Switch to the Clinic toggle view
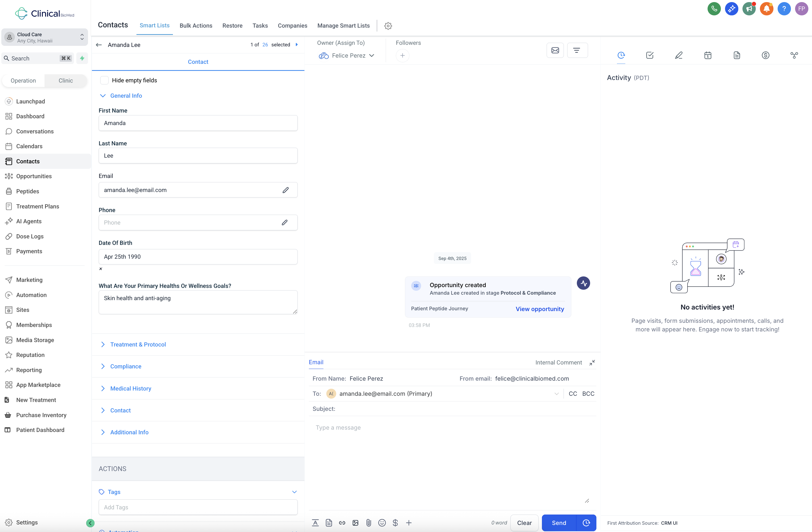The width and height of the screenshot is (812, 532). pos(66,81)
